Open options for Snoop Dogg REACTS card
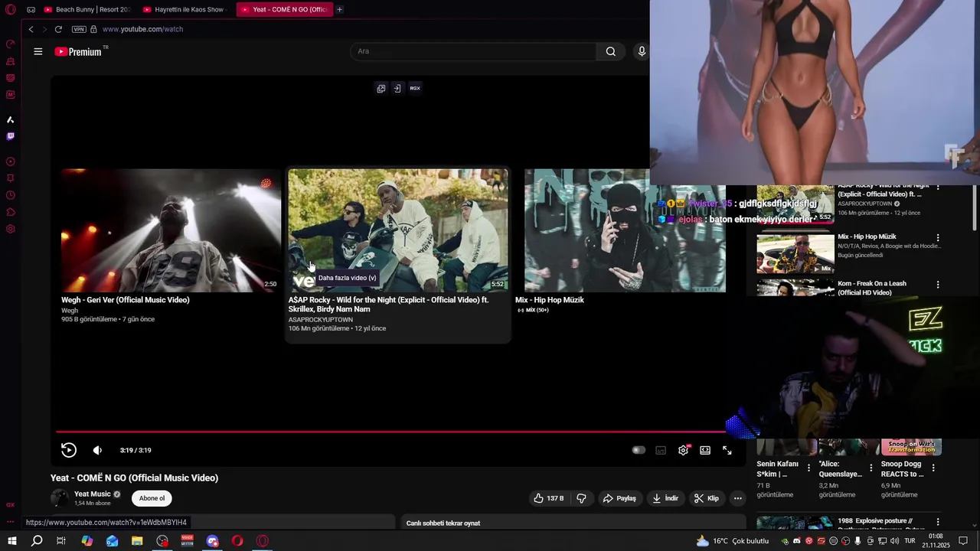This screenshot has height=551, width=980. click(x=933, y=467)
